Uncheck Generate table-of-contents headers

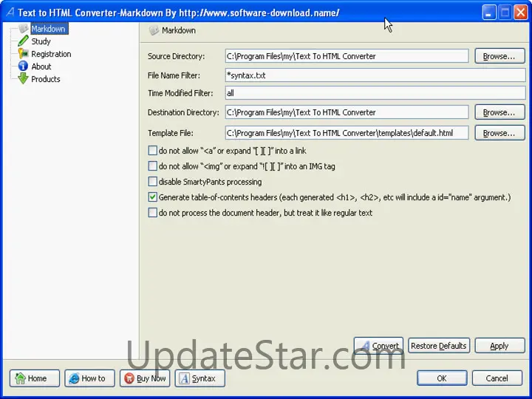[x=153, y=197]
